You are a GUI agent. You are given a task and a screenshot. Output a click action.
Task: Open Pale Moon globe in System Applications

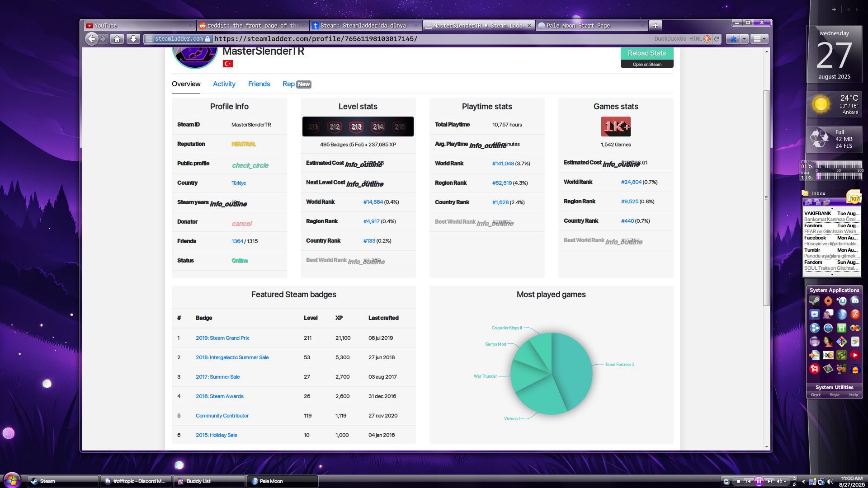pyautogui.click(x=841, y=314)
